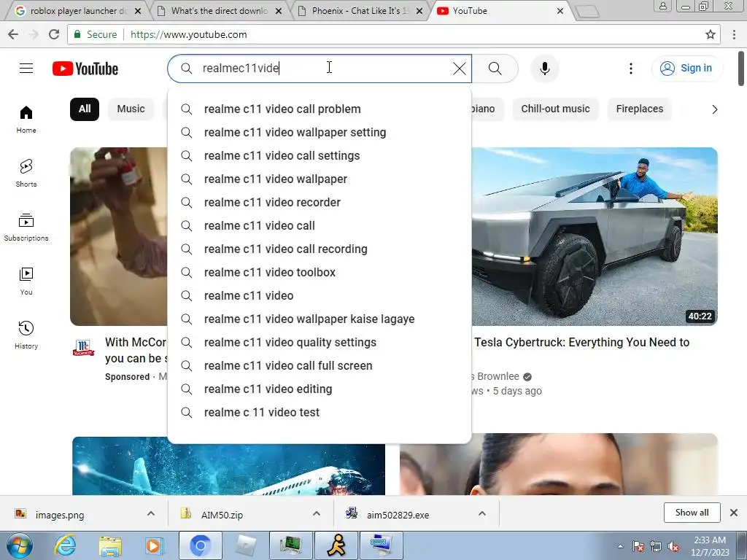
Task: Submit search with the magnifier button
Action: (x=495, y=69)
